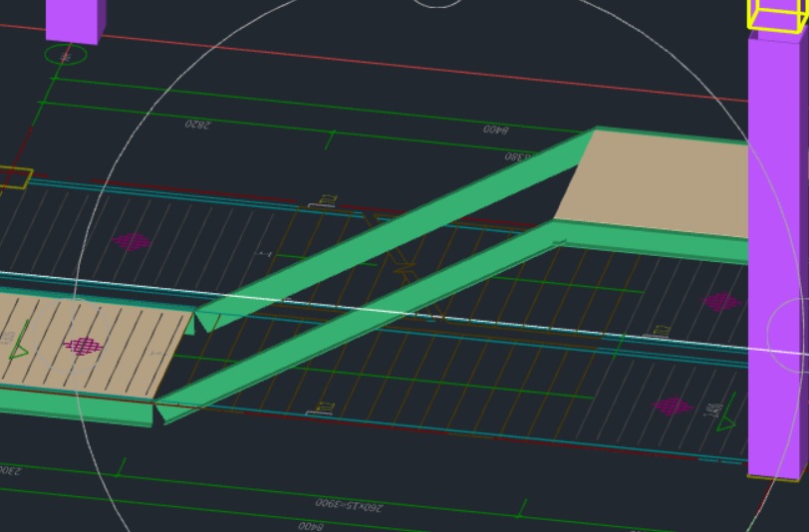Click the 8400 dimension text beside 6380
Screen dimensions: 809x532
[x=496, y=129]
